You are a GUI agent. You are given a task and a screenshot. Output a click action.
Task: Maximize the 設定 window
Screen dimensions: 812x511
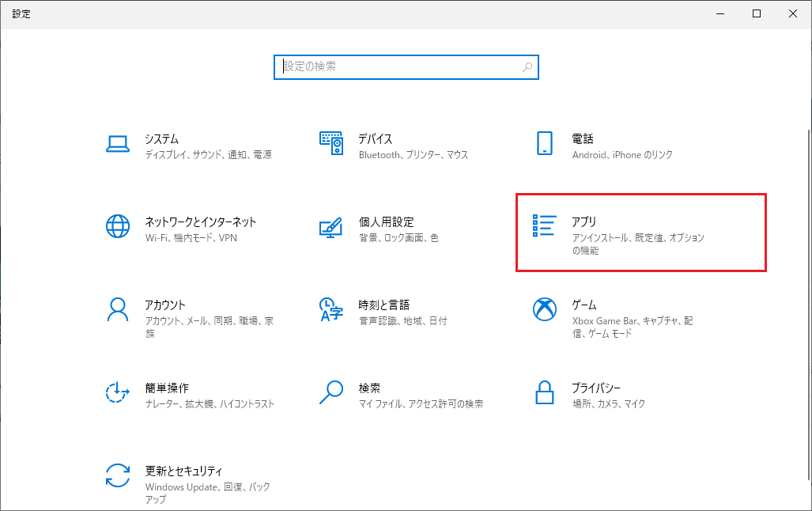[757, 13]
